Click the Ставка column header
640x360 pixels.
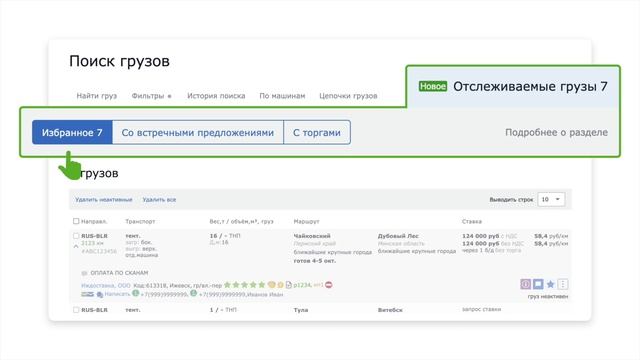471,221
